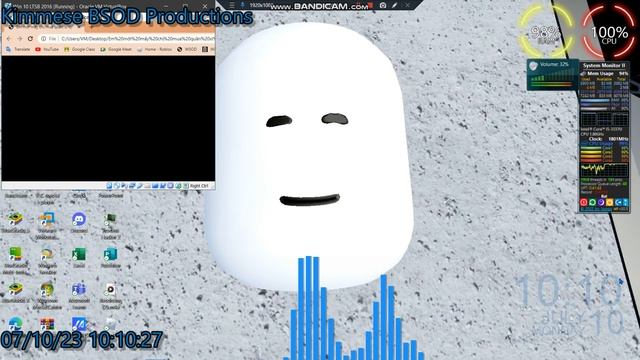
Task: Open the Google Class bookmark
Action: click(x=80, y=49)
